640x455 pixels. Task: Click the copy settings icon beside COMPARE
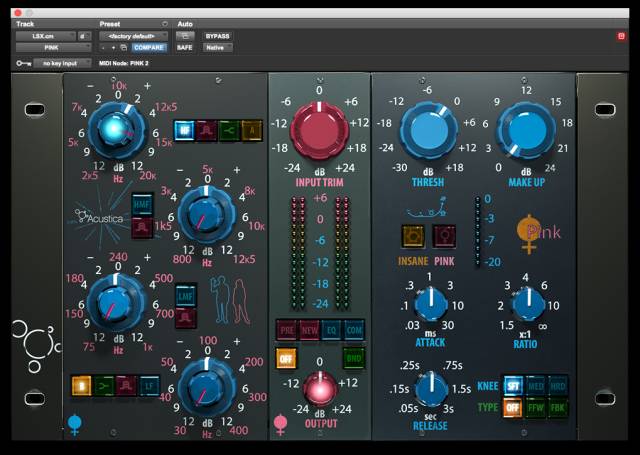pos(124,48)
